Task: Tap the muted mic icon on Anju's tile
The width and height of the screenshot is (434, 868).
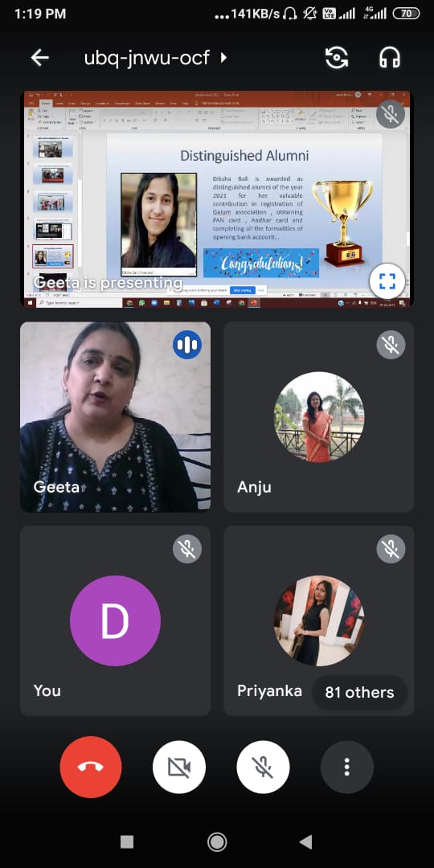Action: pos(391,344)
